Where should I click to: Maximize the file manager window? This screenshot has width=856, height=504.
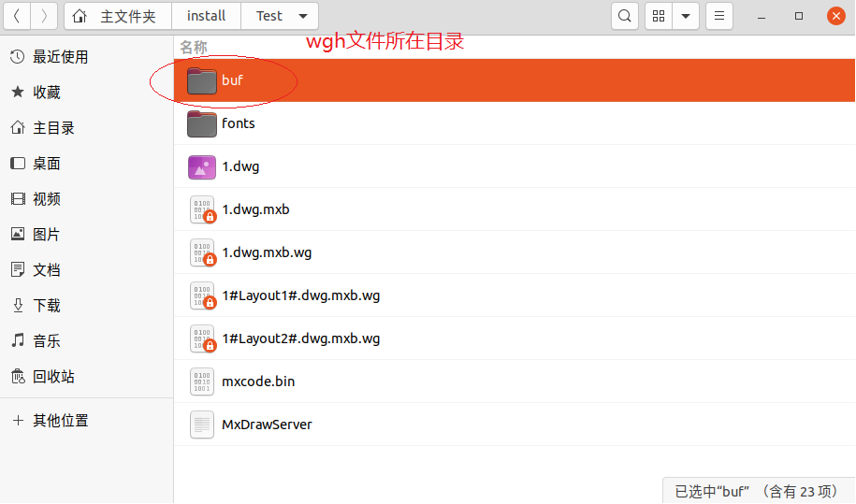tap(798, 17)
